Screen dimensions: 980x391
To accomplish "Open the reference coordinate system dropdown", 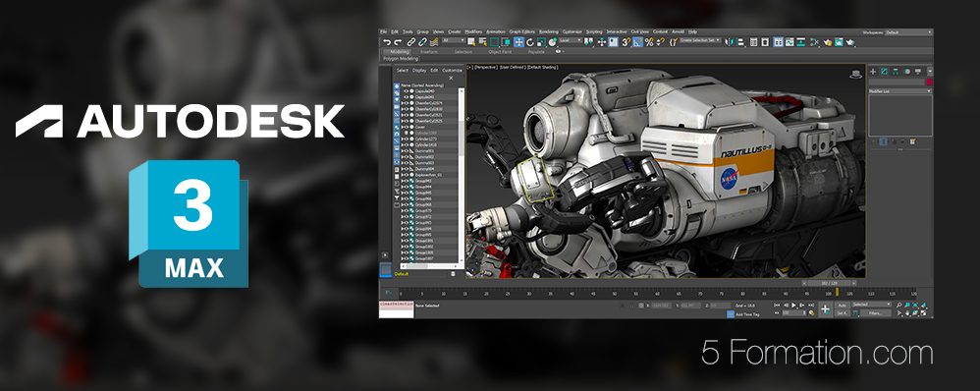I will [571, 40].
